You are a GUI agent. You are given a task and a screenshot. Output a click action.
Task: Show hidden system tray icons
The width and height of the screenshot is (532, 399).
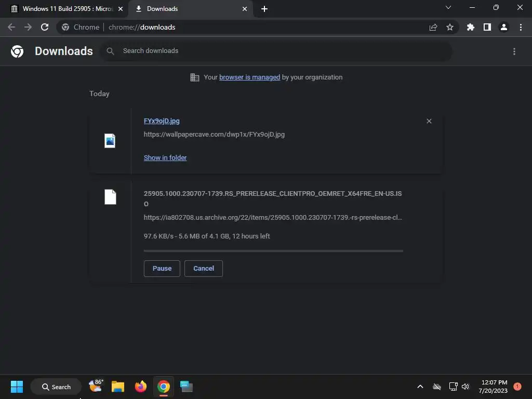[x=420, y=387]
